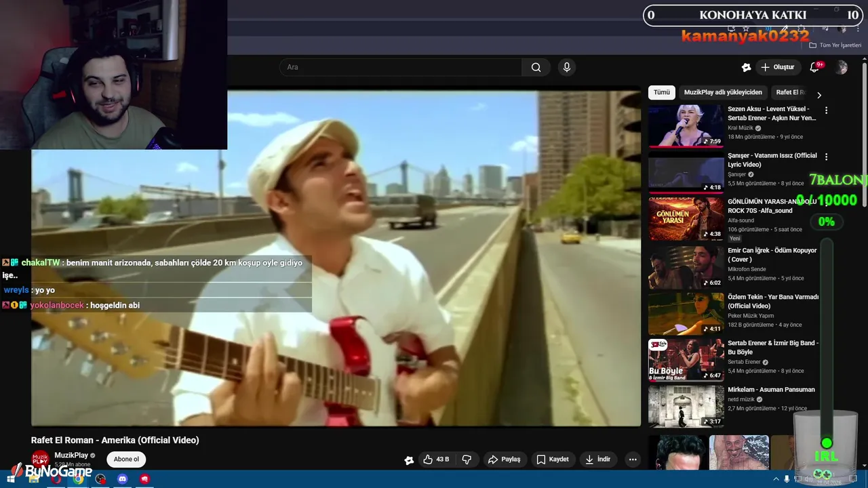Save the video with Kaydet
Screen dimensions: 868x488
pyautogui.click(x=553, y=459)
